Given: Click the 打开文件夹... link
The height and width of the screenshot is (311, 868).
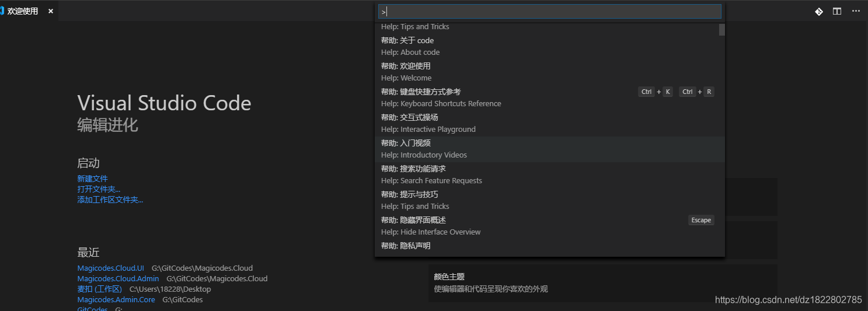Looking at the screenshot, I should [99, 189].
